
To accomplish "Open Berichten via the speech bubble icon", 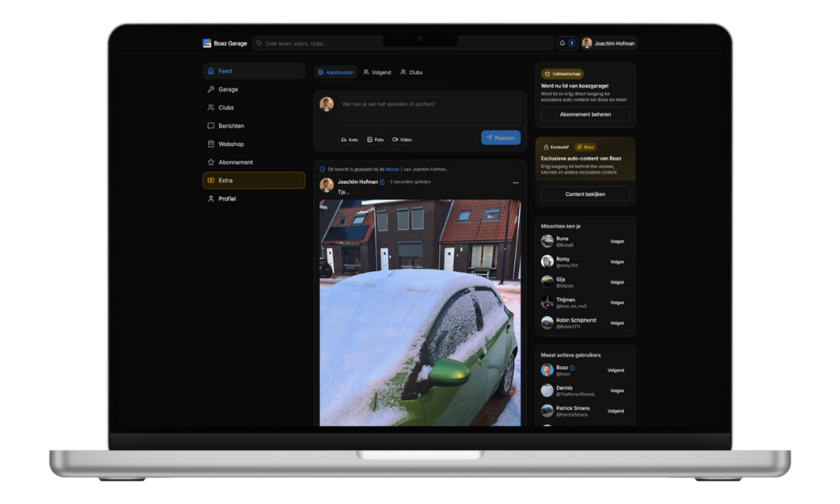I will point(210,125).
